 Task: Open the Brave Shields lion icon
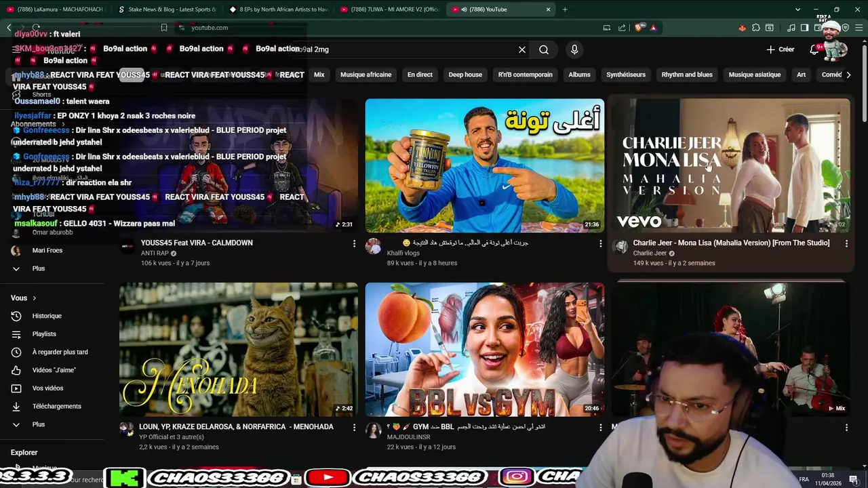coord(638,28)
